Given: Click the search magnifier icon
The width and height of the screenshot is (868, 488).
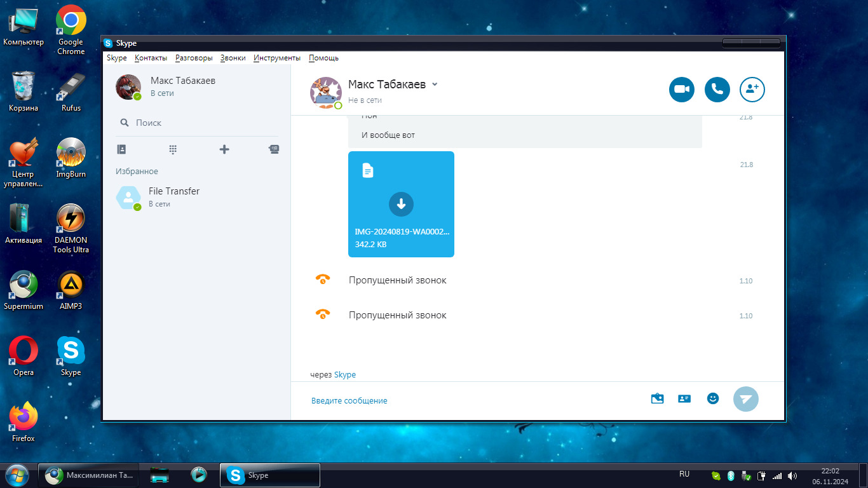Looking at the screenshot, I should 125,123.
